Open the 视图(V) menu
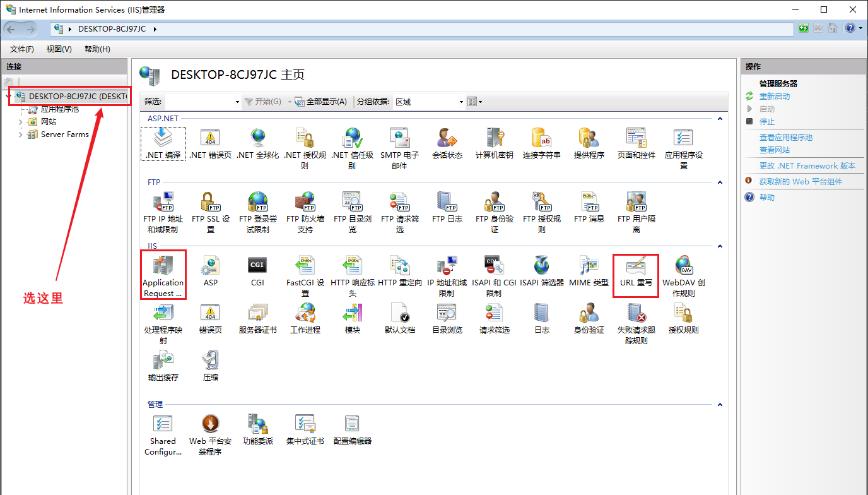This screenshot has width=868, height=495. click(59, 49)
